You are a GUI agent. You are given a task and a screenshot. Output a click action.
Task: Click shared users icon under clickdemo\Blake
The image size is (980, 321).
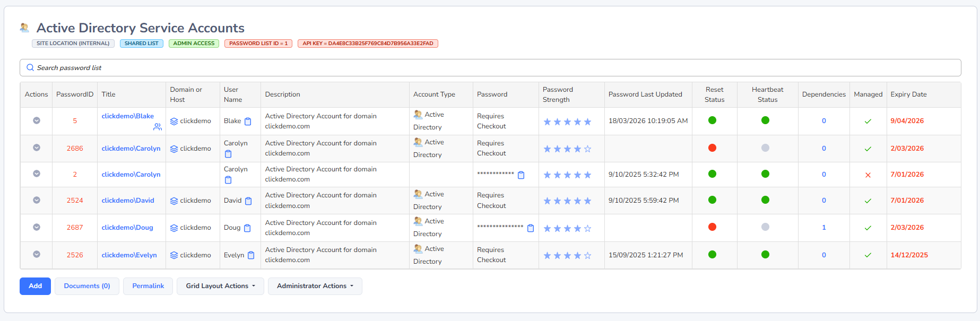point(158,127)
